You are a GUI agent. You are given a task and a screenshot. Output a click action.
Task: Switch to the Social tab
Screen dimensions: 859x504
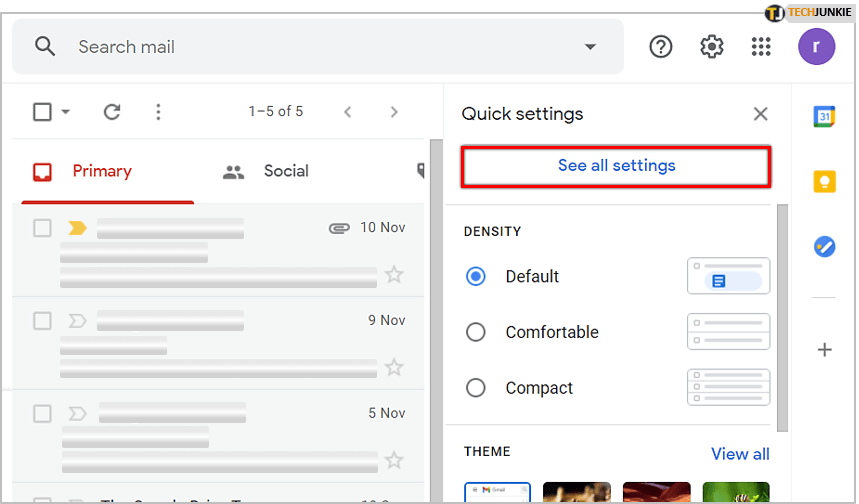tap(266, 171)
